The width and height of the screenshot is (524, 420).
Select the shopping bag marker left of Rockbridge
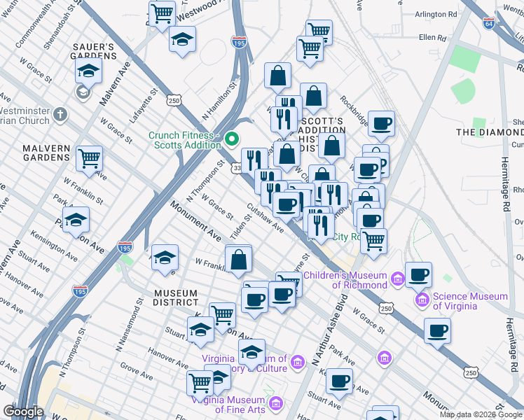[313, 97]
